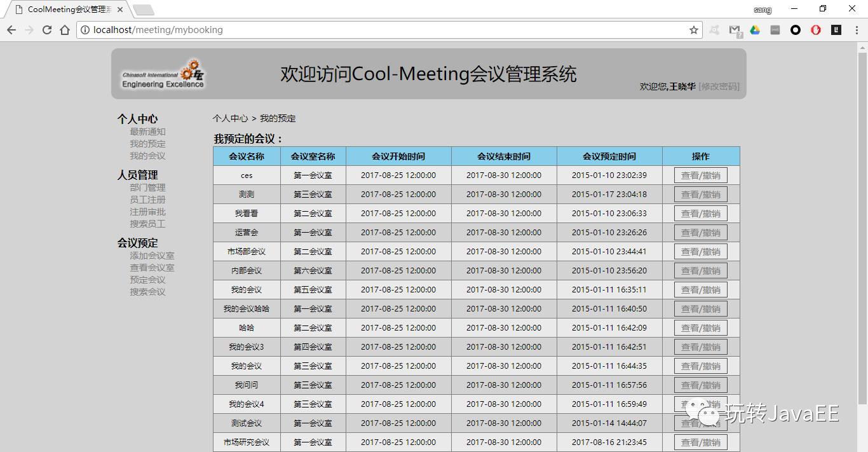
Task: Open 添加会议室 under 会议预定
Action: [x=152, y=256]
